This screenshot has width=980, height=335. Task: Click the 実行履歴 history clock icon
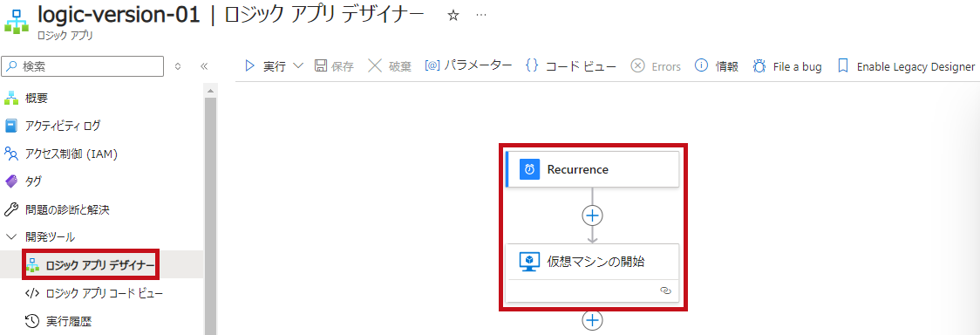coord(32,321)
